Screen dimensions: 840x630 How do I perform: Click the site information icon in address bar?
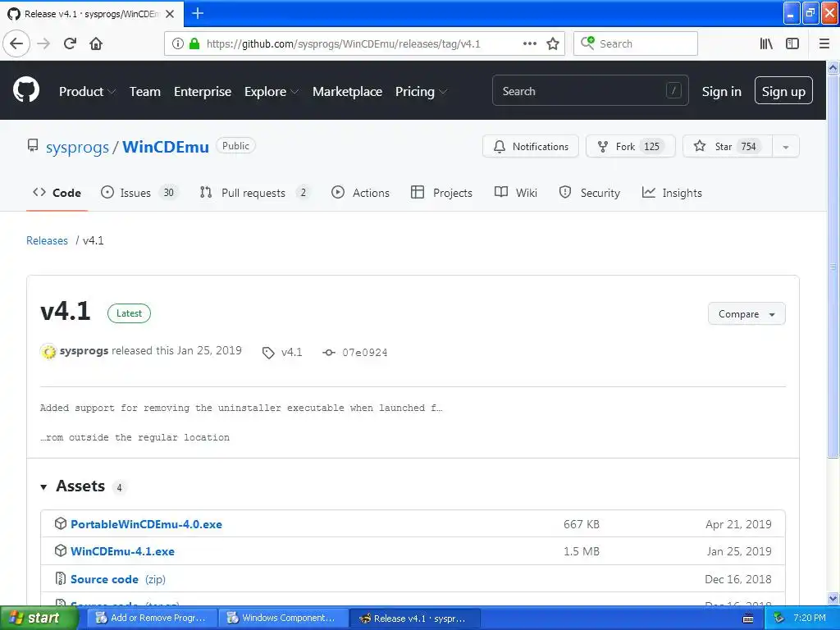[x=178, y=43]
